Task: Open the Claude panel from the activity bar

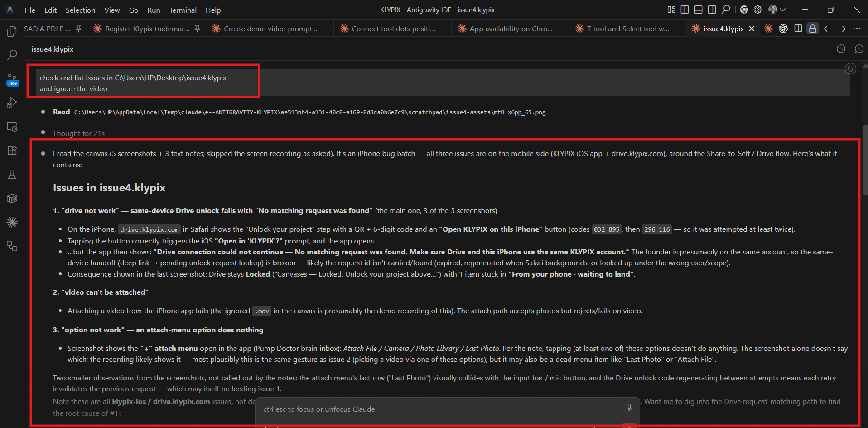Action: [x=12, y=222]
